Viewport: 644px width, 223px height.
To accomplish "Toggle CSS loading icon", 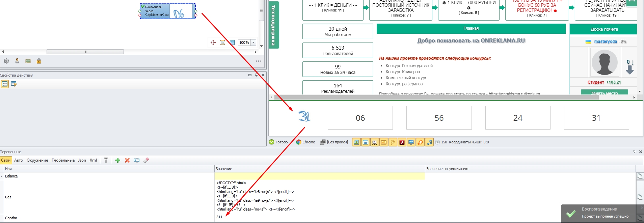I will pyautogui.click(x=384, y=142).
